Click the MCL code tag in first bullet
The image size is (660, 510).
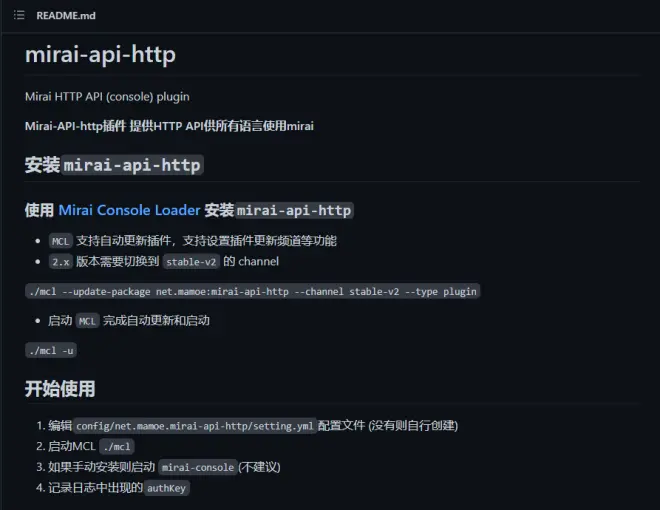pos(61,241)
